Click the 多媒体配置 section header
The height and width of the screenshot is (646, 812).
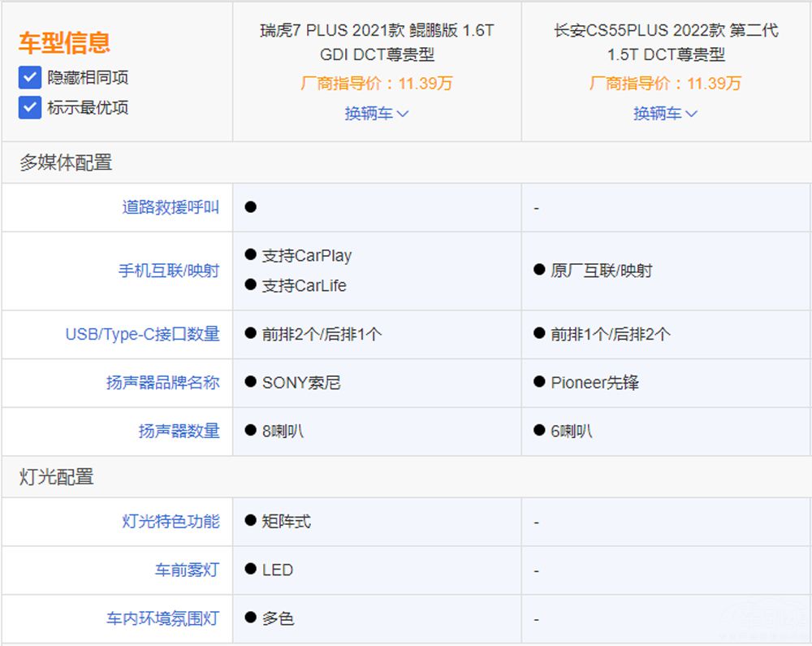[66, 163]
